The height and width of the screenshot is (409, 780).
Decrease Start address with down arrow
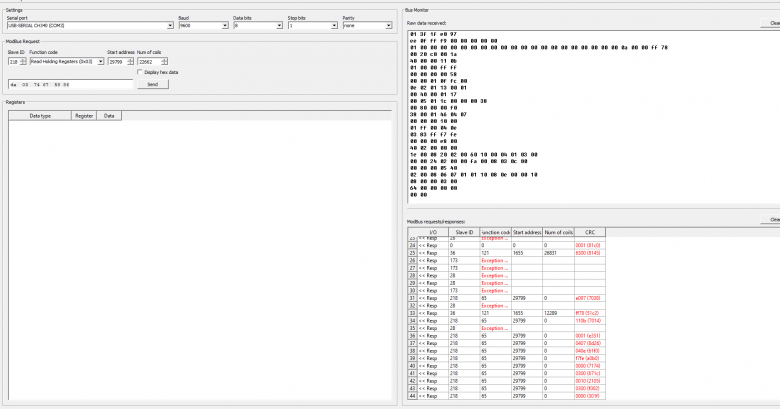tap(130, 64)
